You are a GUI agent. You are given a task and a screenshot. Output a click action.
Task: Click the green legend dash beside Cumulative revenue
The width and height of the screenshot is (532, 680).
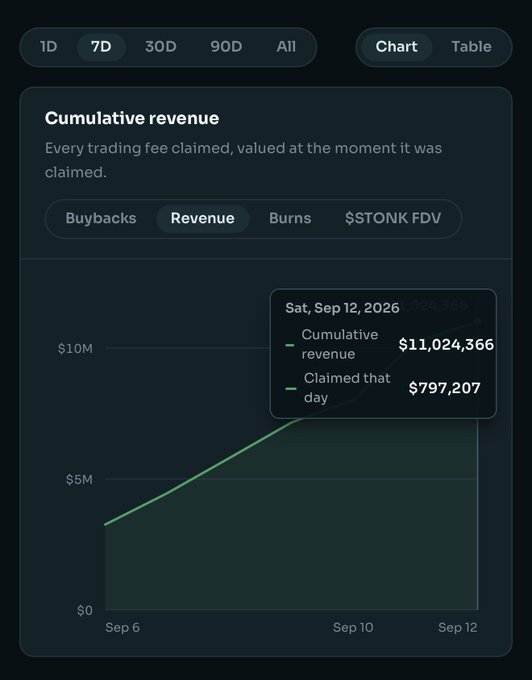pyautogui.click(x=290, y=345)
